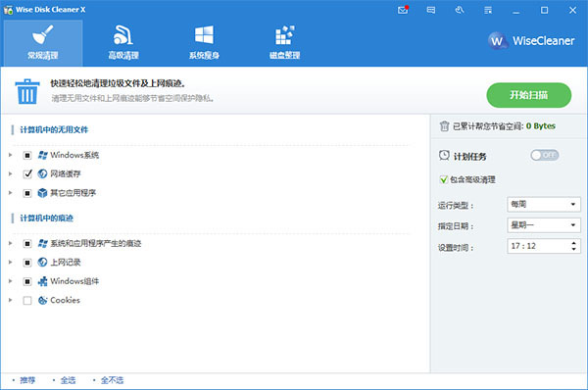Open the menu list icon in title bar
588x390 pixels.
pos(488,10)
